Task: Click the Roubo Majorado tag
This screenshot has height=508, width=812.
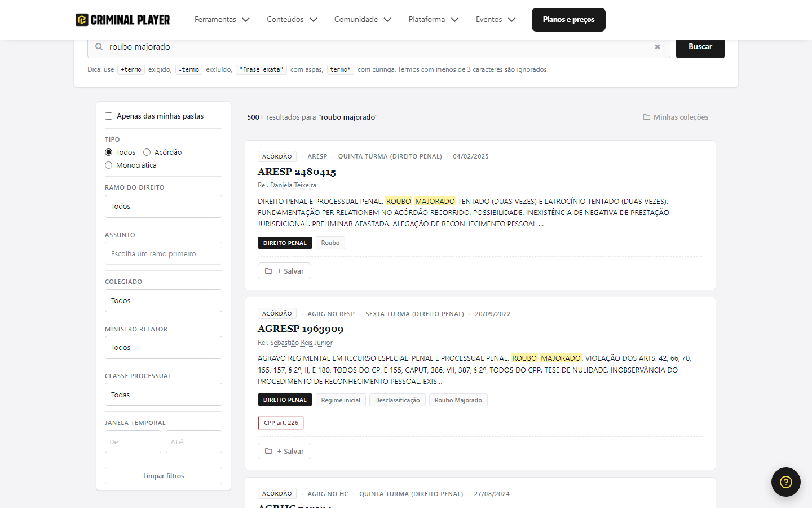Action: coord(458,400)
